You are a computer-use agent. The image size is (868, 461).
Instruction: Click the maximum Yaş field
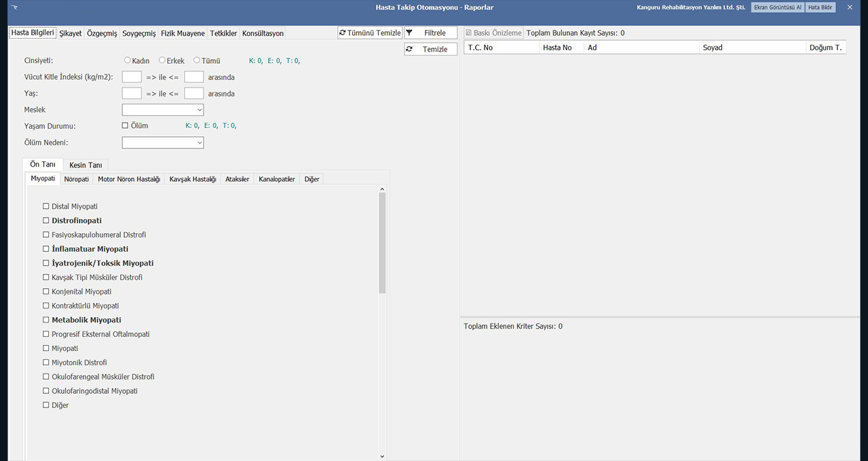(x=194, y=93)
